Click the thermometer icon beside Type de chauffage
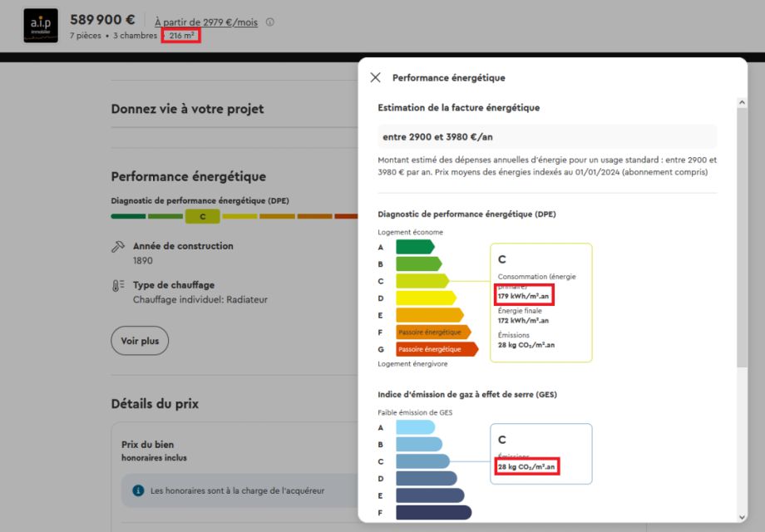The width and height of the screenshot is (765, 532). point(117,286)
